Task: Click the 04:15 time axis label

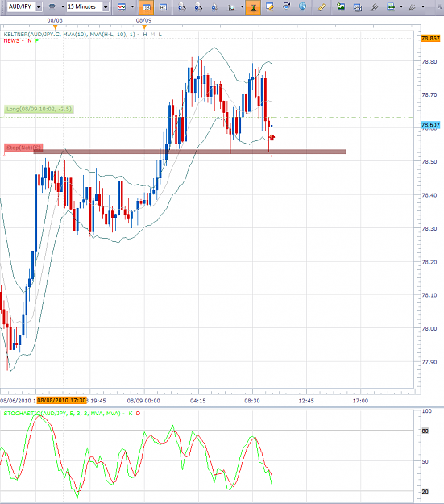Action: (x=198, y=401)
